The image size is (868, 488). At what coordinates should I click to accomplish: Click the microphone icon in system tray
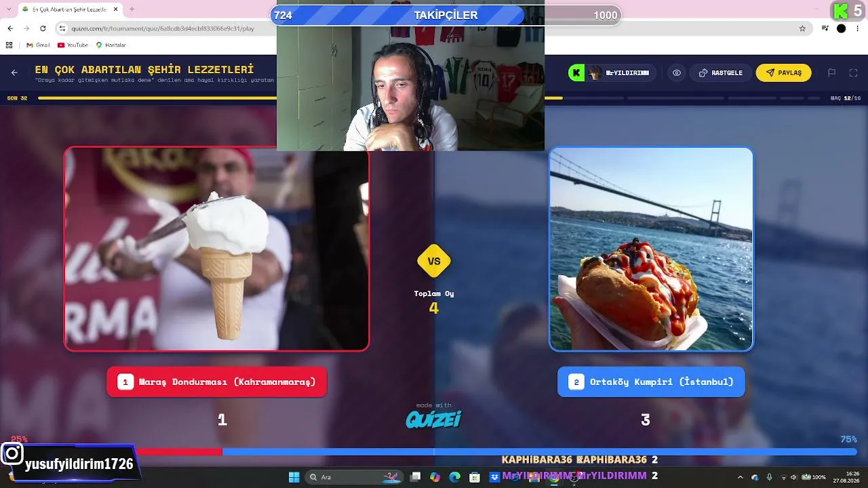pyautogui.click(x=769, y=477)
